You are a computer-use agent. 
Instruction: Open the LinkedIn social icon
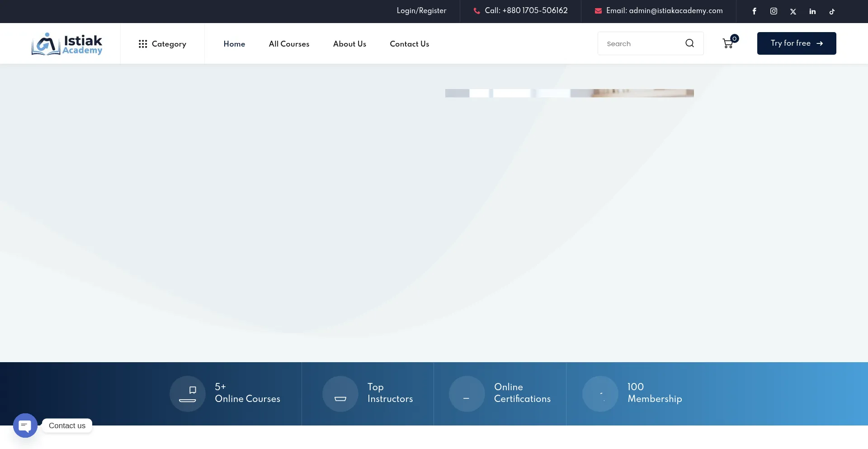click(x=812, y=11)
